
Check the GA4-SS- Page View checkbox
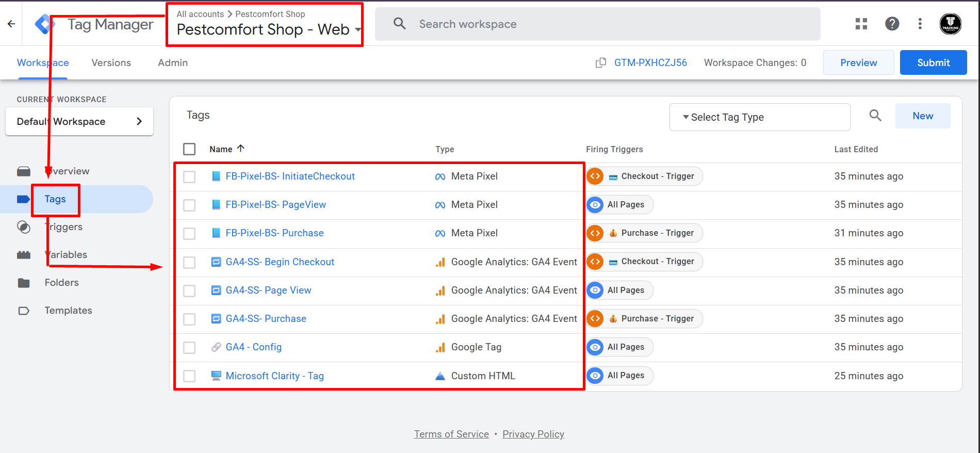coord(189,290)
